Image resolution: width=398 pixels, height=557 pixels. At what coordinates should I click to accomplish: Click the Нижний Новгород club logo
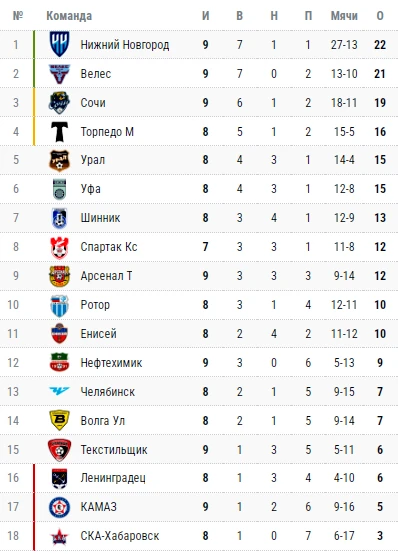[x=59, y=44]
